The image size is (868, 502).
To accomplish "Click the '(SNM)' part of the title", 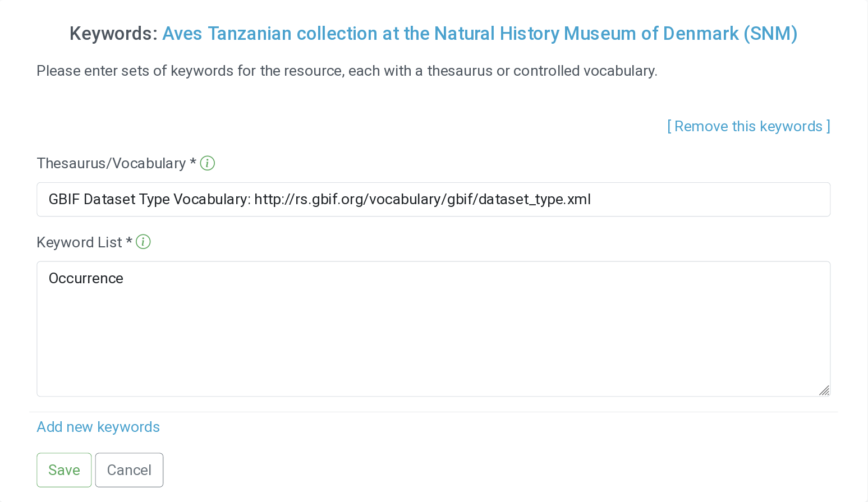I will coord(770,34).
